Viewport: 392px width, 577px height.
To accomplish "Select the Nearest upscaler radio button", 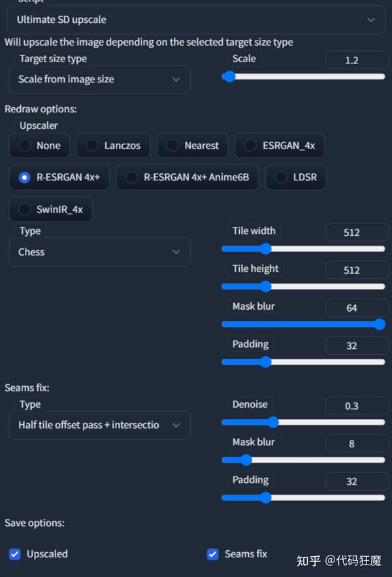I will [172, 146].
